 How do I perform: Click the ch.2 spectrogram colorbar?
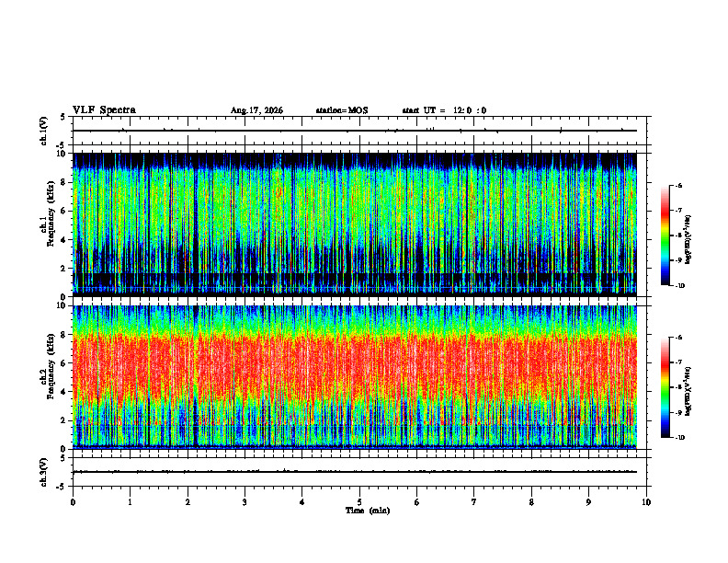pyautogui.click(x=665, y=387)
